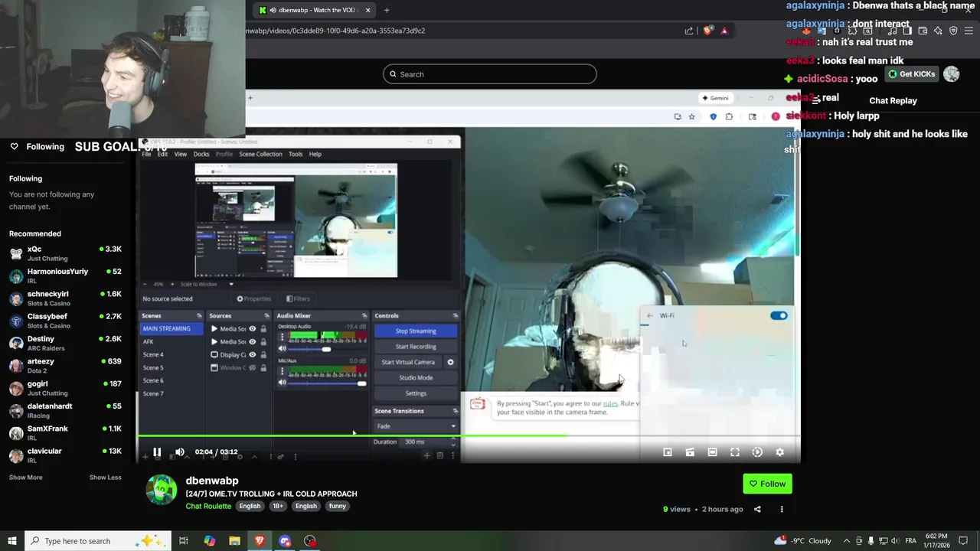Open the HarmoniousYuriy recommended channel
This screenshot has width=980, height=551.
coord(65,275)
